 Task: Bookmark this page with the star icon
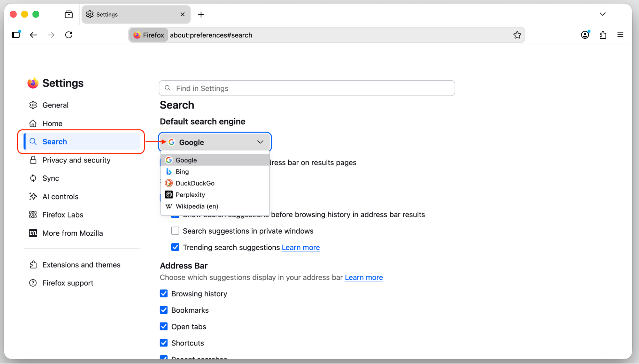click(x=517, y=35)
